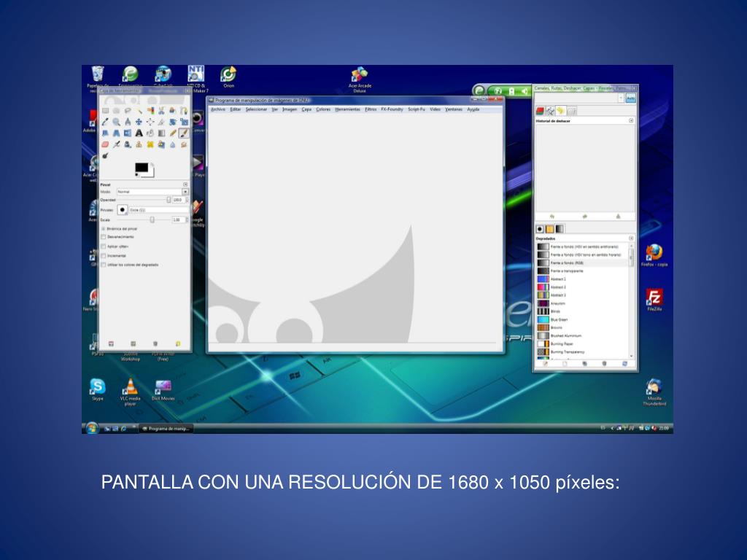This screenshot has width=747, height=560.
Task: Switch to the Brushes tab in lower dock
Action: click(x=540, y=229)
